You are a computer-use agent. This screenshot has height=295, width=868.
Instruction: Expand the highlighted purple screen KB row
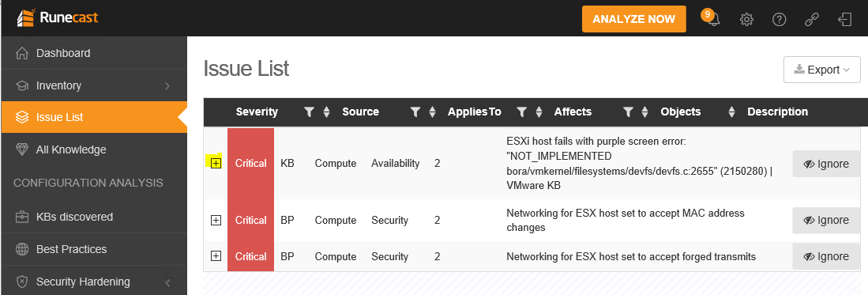pos(216,163)
